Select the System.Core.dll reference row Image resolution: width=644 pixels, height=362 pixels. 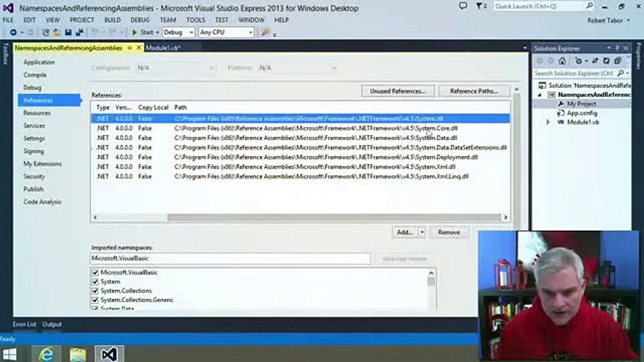click(300, 128)
